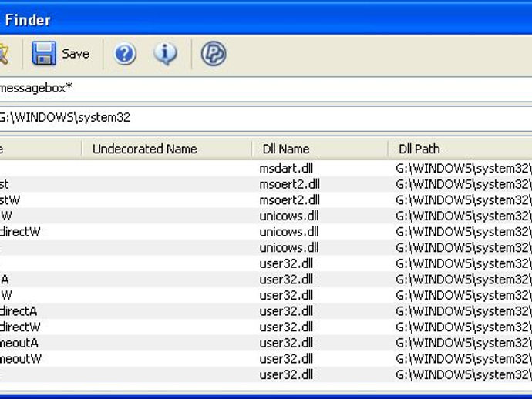532x399 pixels.
Task: Select the user32.dll row ending in directW
Action: [266, 327]
